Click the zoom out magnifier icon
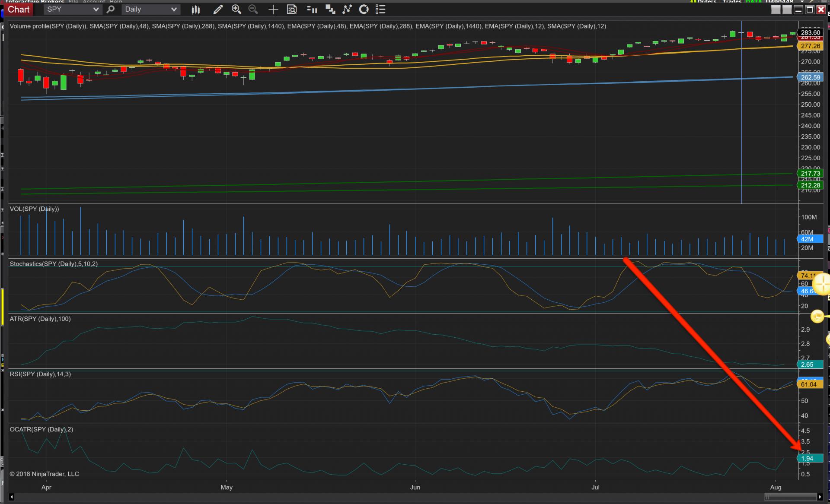Viewport: 830px width, 504px height. [253, 10]
